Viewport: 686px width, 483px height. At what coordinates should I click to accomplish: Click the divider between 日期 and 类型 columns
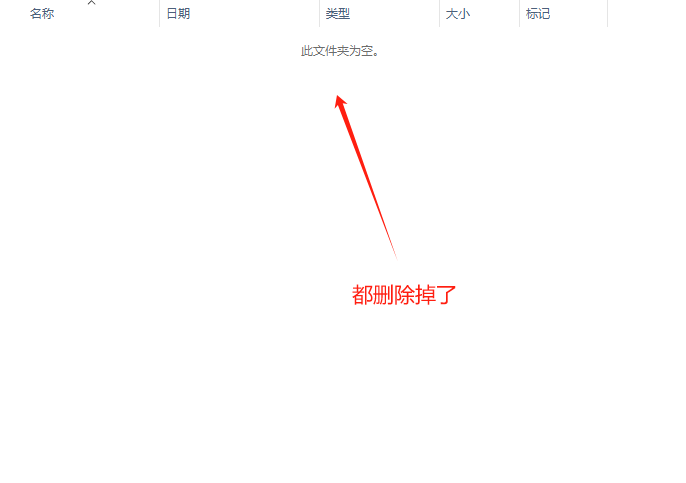(x=320, y=14)
